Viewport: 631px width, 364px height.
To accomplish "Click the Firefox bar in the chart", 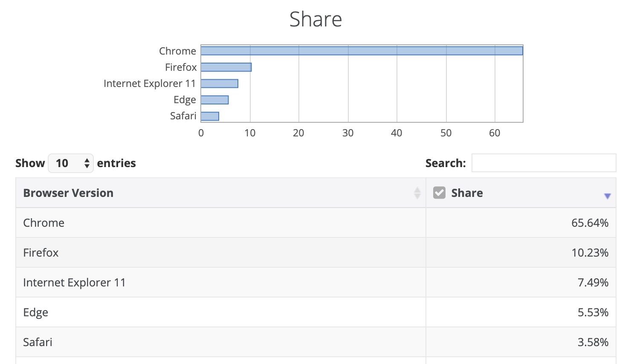I will coord(226,67).
